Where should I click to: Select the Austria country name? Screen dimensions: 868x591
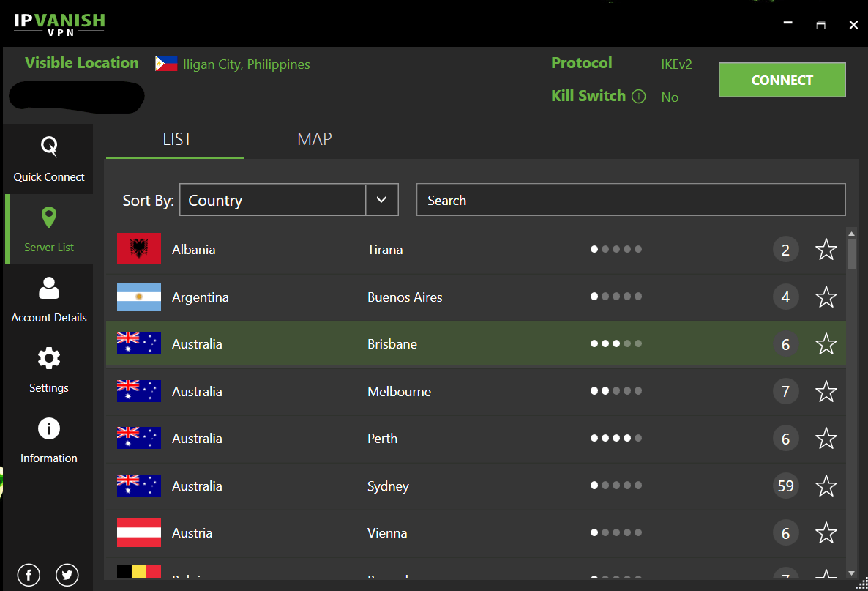click(x=192, y=533)
